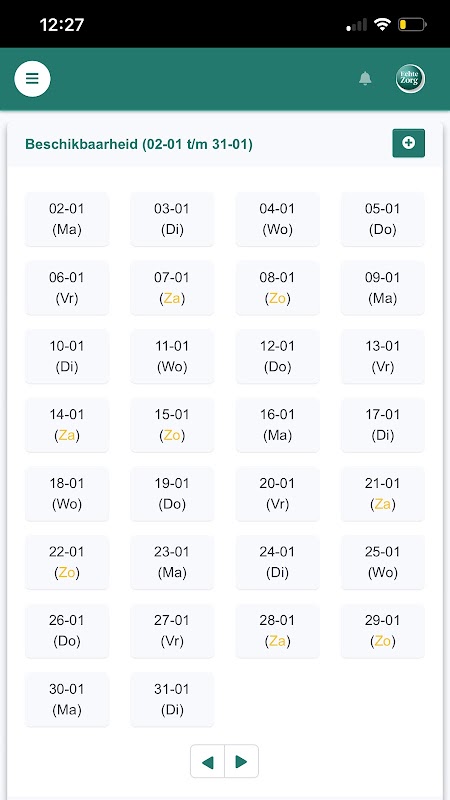Tap the battery indicator in the status bar
The height and width of the screenshot is (800, 450).
[x=412, y=24]
